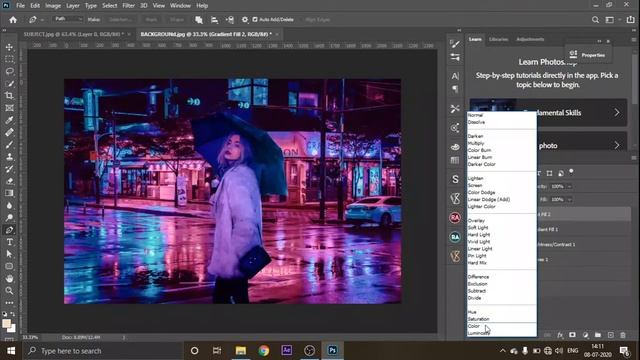Show hidden system tray icons
This screenshot has height=360, width=640.
(x=502, y=351)
